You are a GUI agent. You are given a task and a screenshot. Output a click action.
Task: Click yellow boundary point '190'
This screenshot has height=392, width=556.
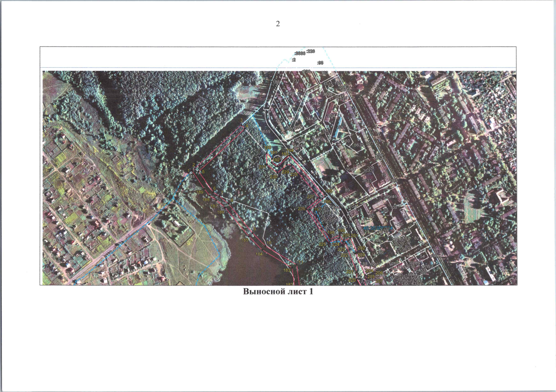click(268, 147)
